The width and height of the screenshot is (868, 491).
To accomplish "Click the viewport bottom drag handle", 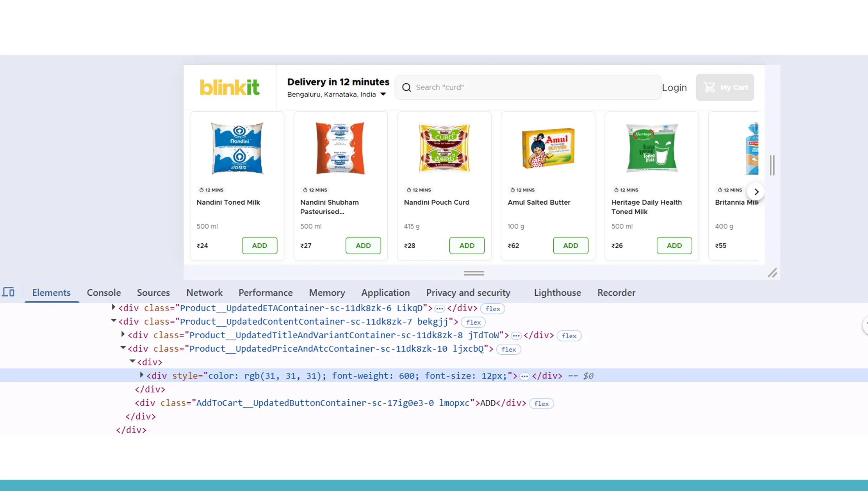I will 474,273.
